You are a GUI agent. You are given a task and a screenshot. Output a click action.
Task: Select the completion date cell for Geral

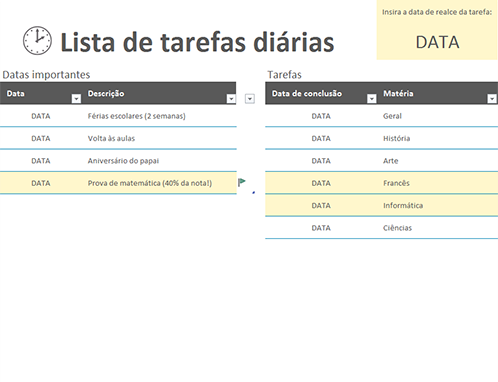click(321, 116)
